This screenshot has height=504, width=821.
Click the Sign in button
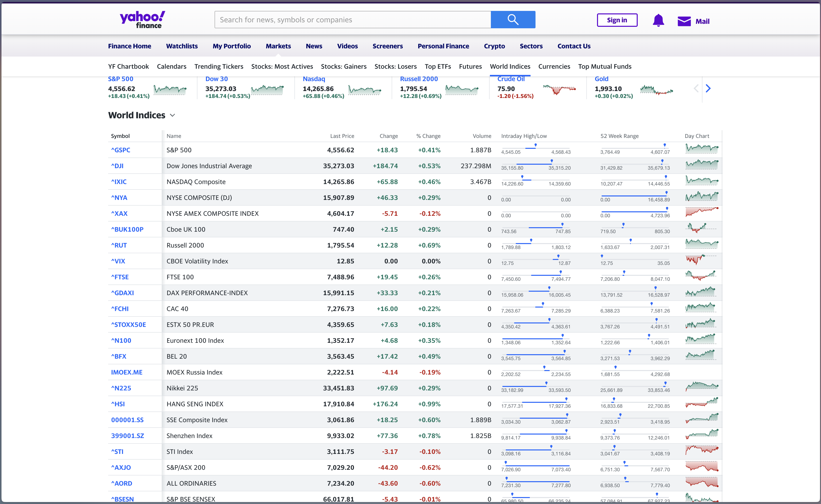(617, 20)
